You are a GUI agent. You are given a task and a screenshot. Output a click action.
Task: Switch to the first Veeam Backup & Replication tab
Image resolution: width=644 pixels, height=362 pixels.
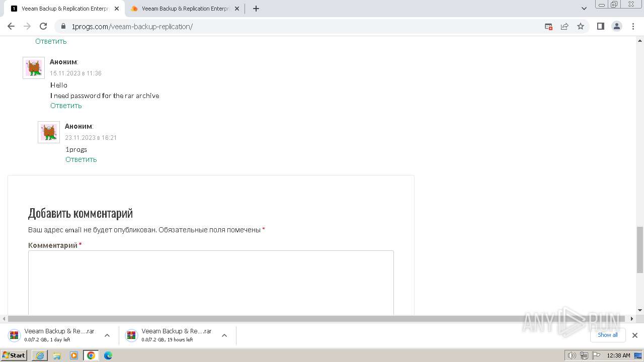pyautogui.click(x=64, y=9)
